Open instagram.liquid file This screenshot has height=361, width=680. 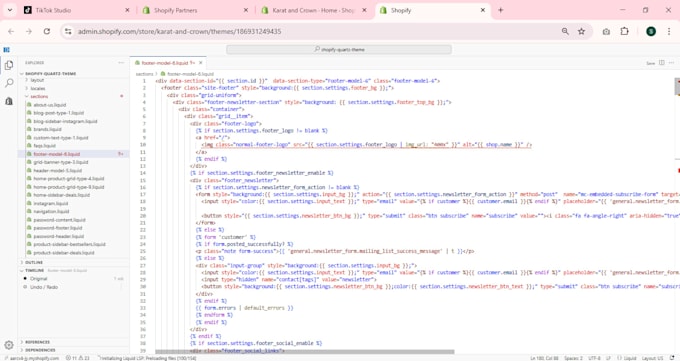[x=50, y=203]
